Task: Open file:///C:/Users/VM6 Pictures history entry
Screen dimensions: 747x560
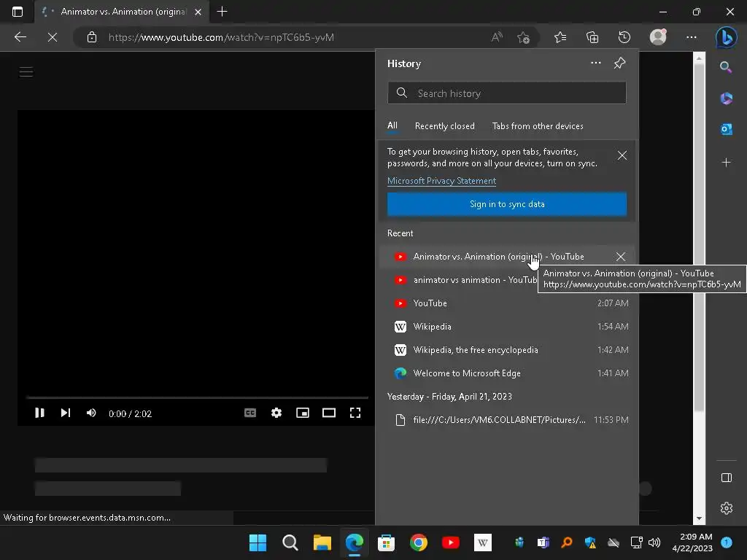Action: (x=507, y=420)
